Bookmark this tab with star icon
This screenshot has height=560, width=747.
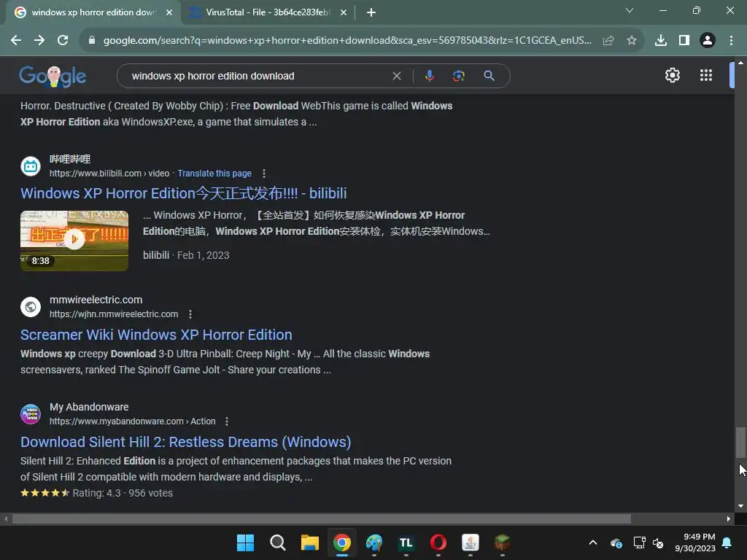coord(632,41)
